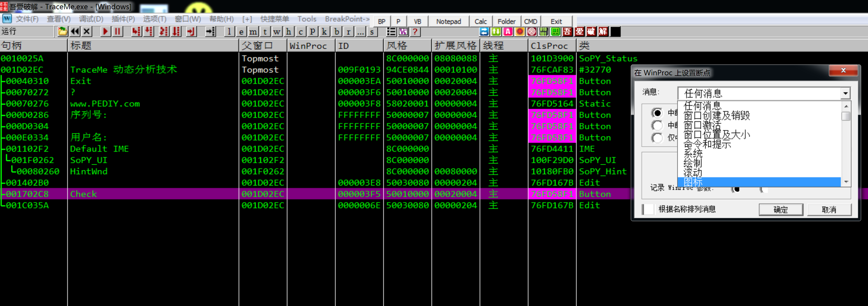This screenshot has width=868, height=306.
Task: Select the Check button row in window list
Action: 315,194
